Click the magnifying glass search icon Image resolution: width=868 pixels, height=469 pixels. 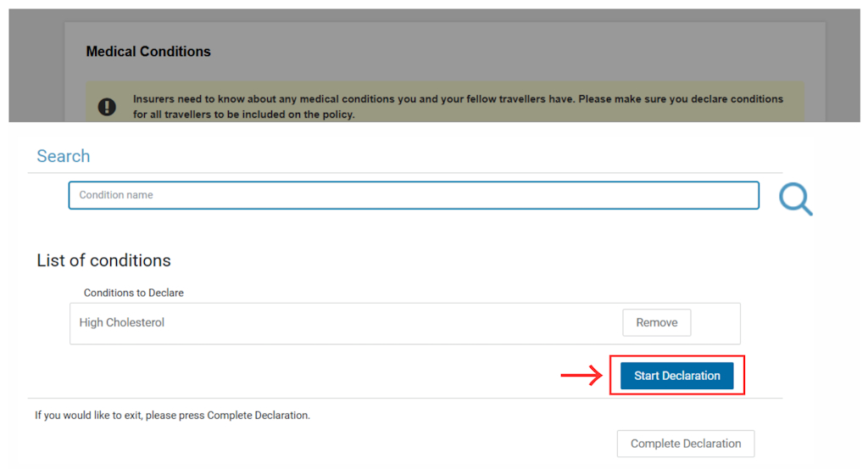[795, 198]
